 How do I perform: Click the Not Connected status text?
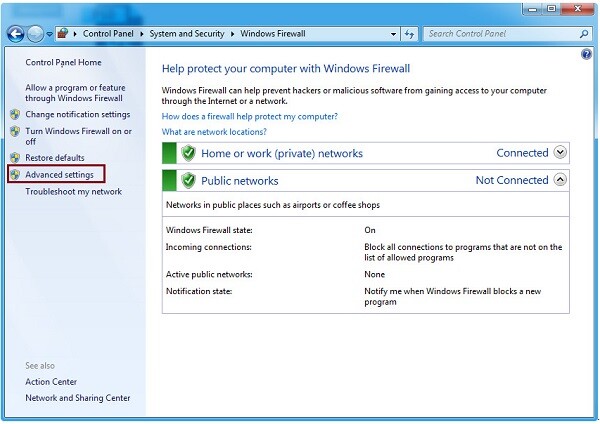512,180
